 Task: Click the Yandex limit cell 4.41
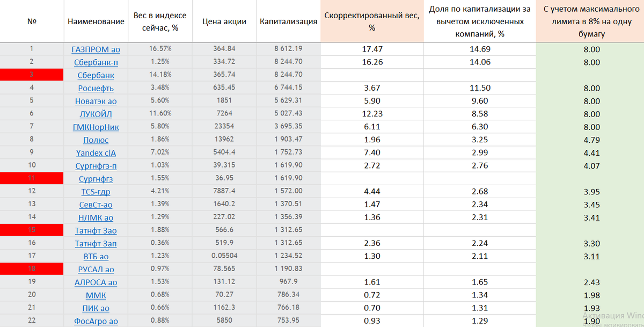(591, 153)
